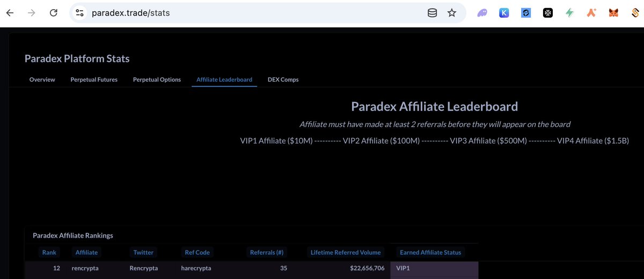This screenshot has width=644, height=279.
Task: Click the browser forward arrow
Action: (32, 12)
